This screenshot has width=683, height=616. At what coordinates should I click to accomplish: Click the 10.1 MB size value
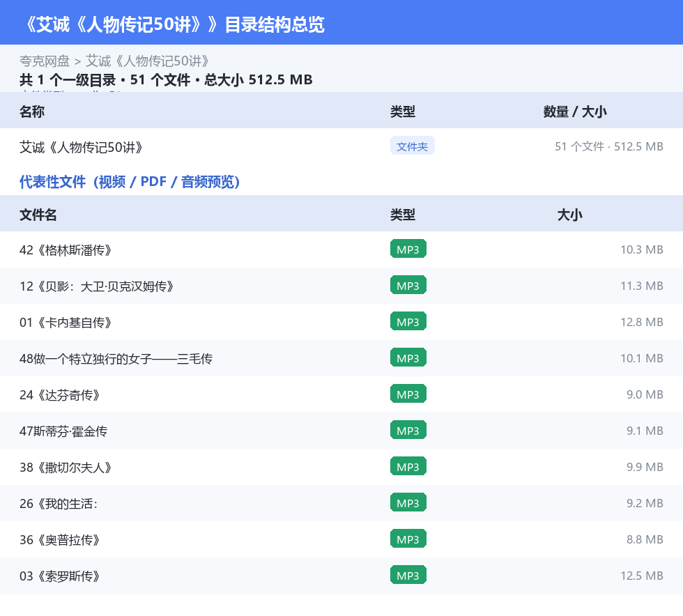642,358
